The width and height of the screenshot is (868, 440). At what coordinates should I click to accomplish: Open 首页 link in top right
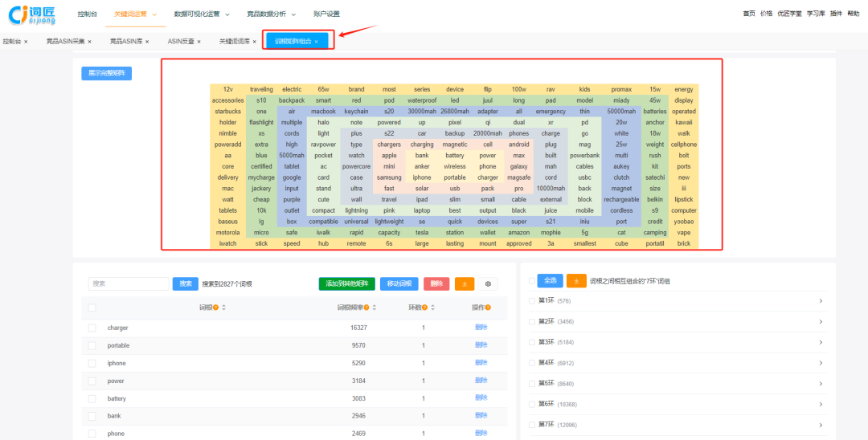tap(749, 14)
